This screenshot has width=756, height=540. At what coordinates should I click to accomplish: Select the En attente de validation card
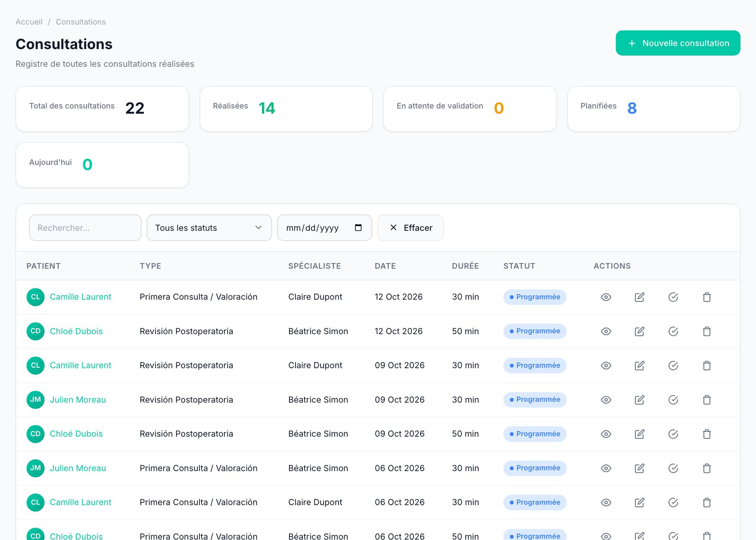(470, 109)
